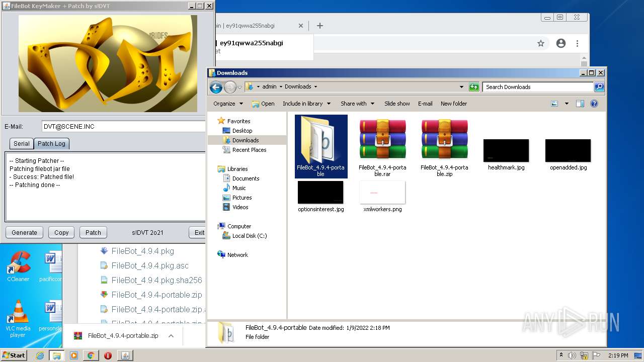Select the Patch Log tab

click(51, 143)
